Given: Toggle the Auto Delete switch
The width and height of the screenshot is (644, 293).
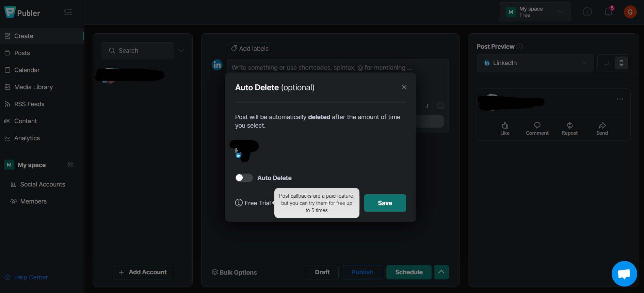Looking at the screenshot, I should [244, 178].
